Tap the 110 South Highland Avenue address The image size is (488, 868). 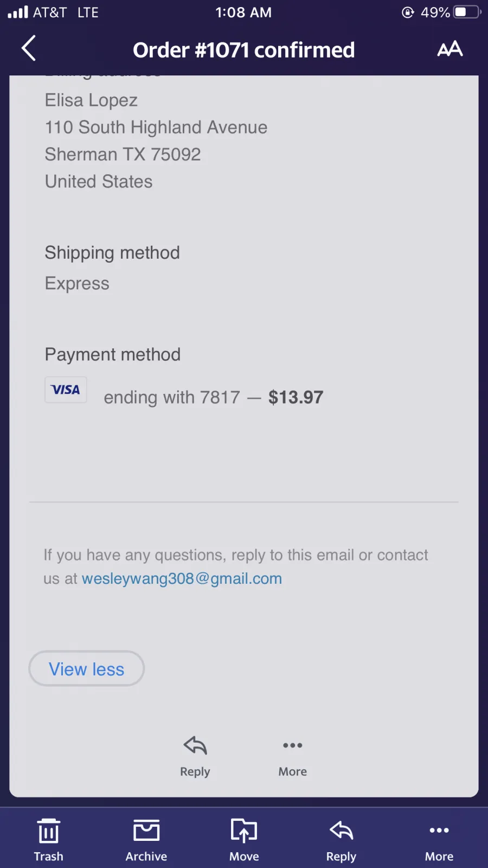click(156, 127)
